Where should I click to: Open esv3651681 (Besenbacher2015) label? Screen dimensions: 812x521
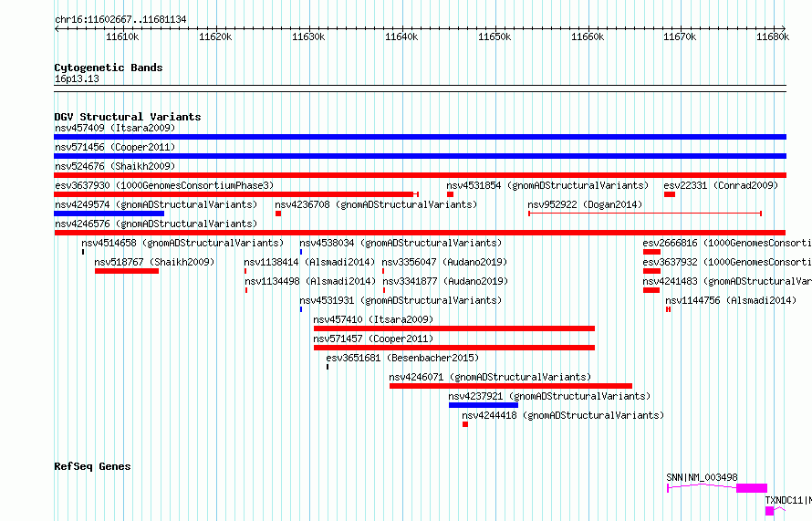[402, 358]
